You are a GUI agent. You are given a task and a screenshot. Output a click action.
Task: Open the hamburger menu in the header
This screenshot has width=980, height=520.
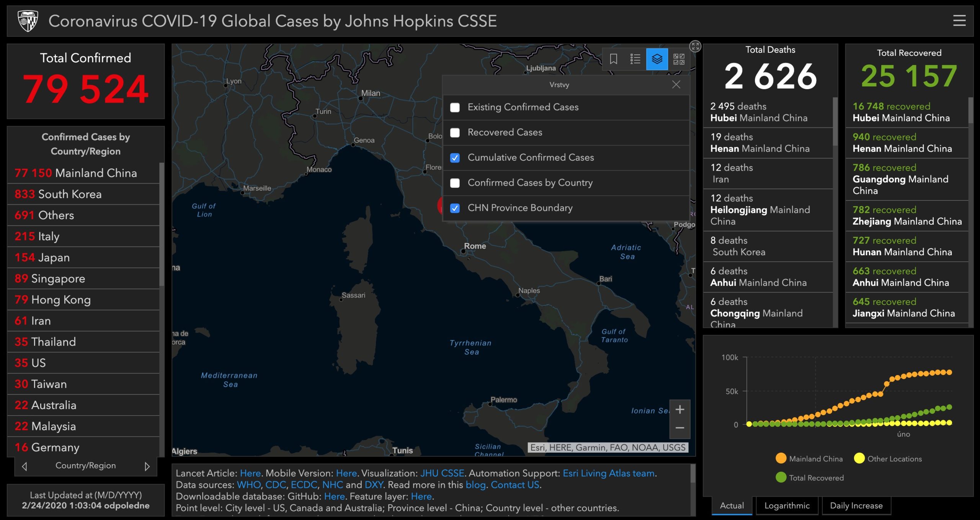[x=959, y=21]
